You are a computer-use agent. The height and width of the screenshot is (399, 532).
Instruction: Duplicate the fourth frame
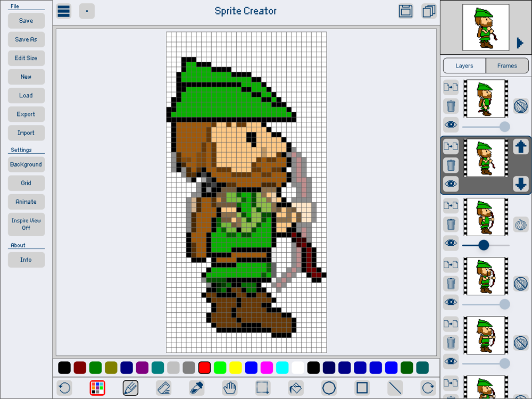click(x=451, y=264)
